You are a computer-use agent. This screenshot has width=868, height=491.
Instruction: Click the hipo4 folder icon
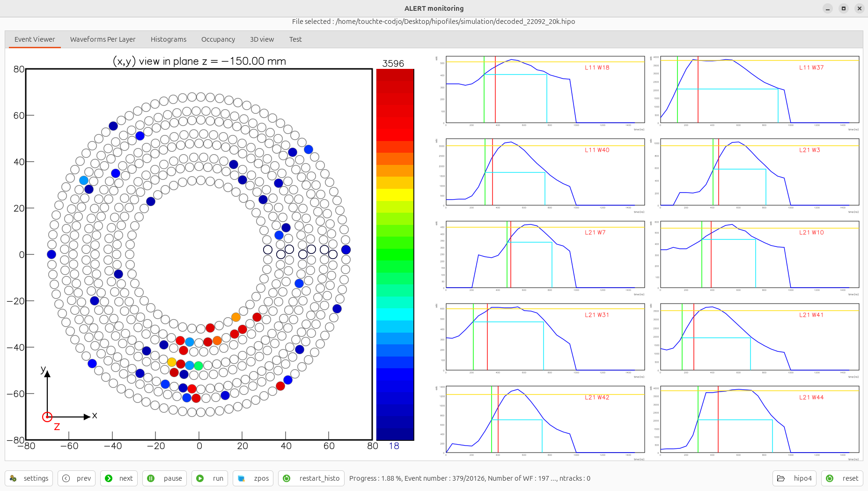[x=781, y=478]
